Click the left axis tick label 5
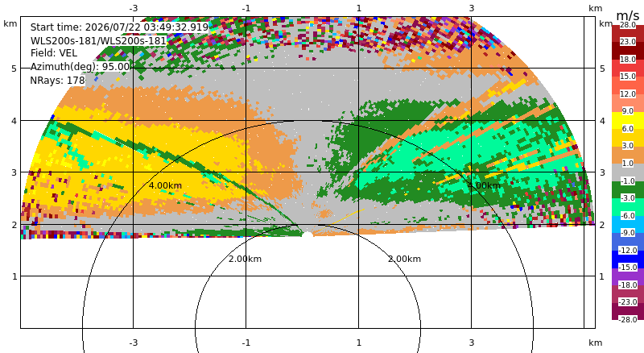644x353 pixels. click(x=14, y=69)
